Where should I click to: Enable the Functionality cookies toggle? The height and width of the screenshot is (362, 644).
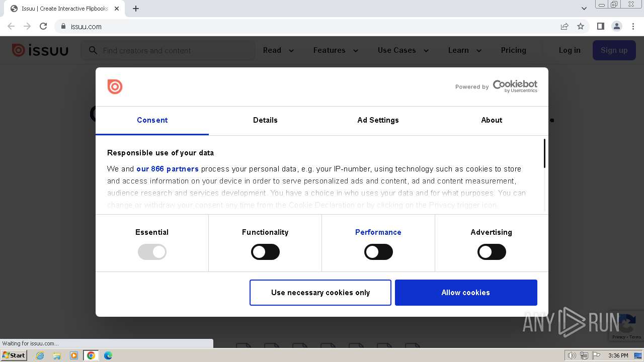click(x=265, y=252)
